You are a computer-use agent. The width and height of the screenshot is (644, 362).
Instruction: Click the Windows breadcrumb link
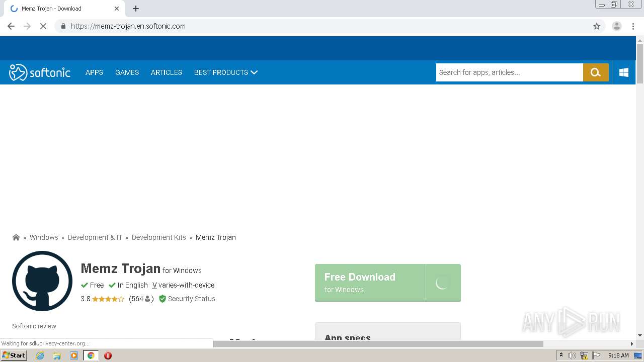[x=44, y=237]
